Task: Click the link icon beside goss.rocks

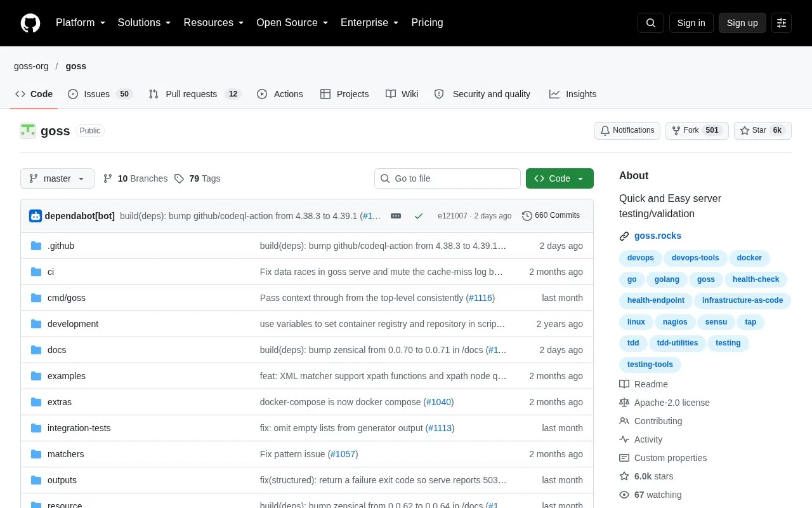Action: pyautogui.click(x=624, y=236)
